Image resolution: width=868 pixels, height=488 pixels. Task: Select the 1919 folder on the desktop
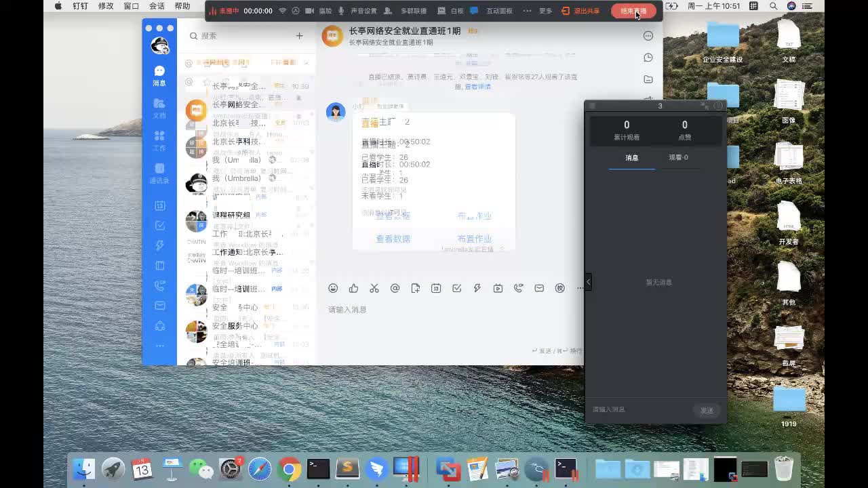coord(789,405)
